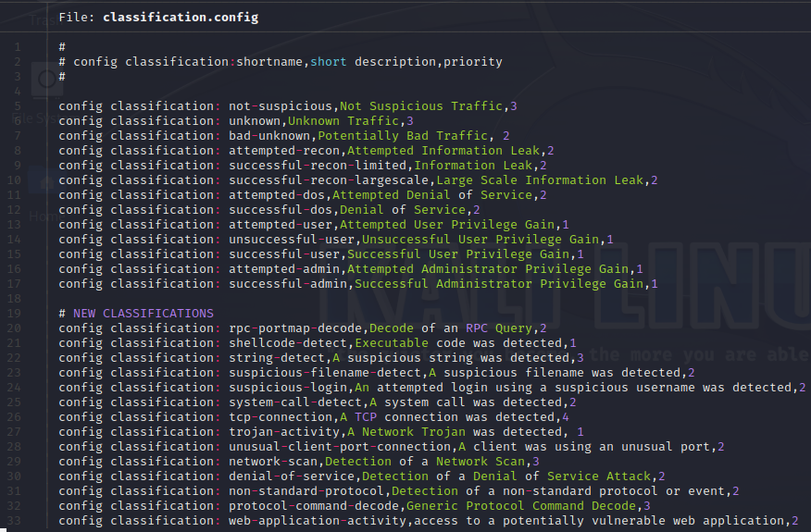
Task: Select the 'suspicious-filename-detect' shortname
Action: [325, 373]
